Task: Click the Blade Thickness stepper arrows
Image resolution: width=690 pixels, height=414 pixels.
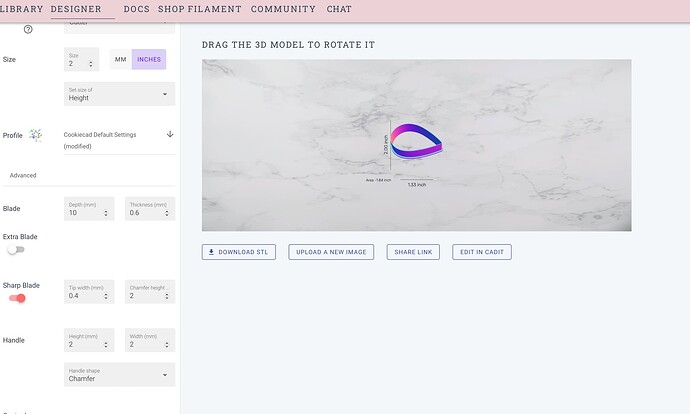Action: click(x=167, y=213)
